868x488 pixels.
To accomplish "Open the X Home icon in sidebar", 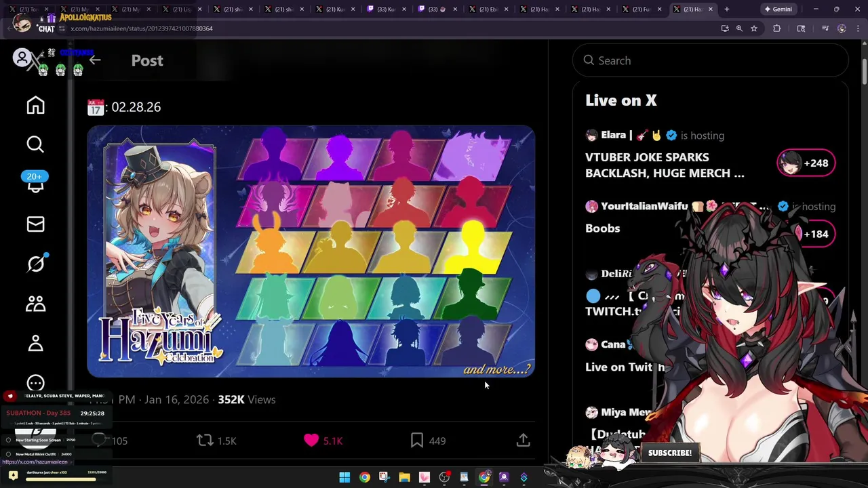I will (35, 105).
